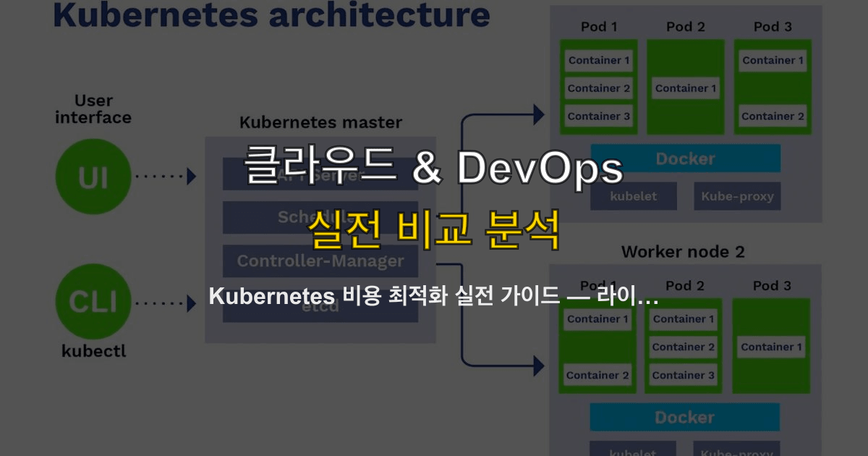Click the "Pod 3" label above the first worker node

point(773,27)
